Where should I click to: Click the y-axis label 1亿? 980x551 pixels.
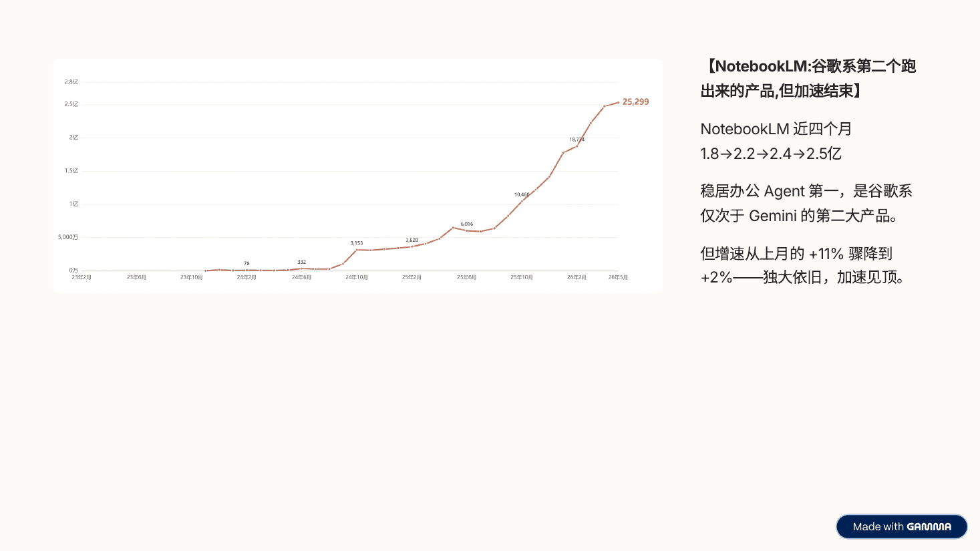pyautogui.click(x=73, y=204)
